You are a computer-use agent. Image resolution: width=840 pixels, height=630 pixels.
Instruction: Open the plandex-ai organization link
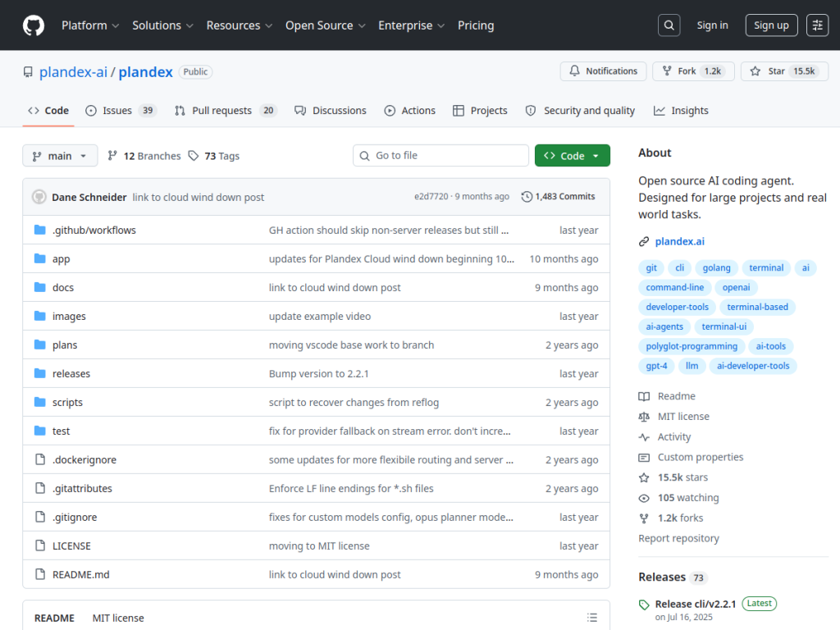(x=73, y=72)
